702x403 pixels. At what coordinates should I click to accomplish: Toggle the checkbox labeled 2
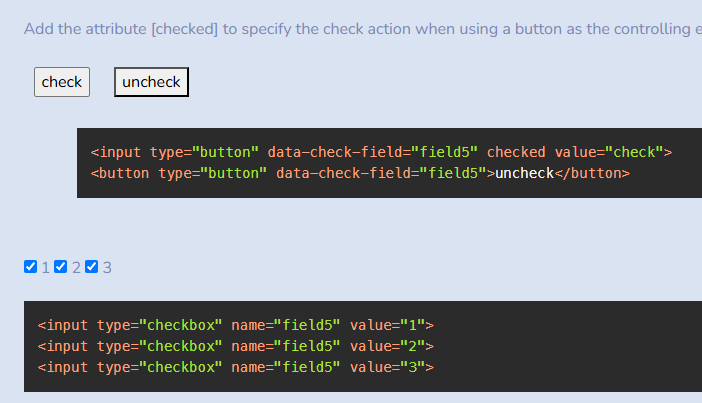tap(60, 266)
